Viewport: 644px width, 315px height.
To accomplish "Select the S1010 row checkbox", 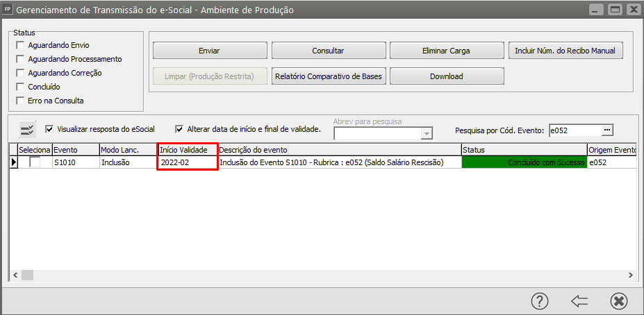I will pos(35,162).
